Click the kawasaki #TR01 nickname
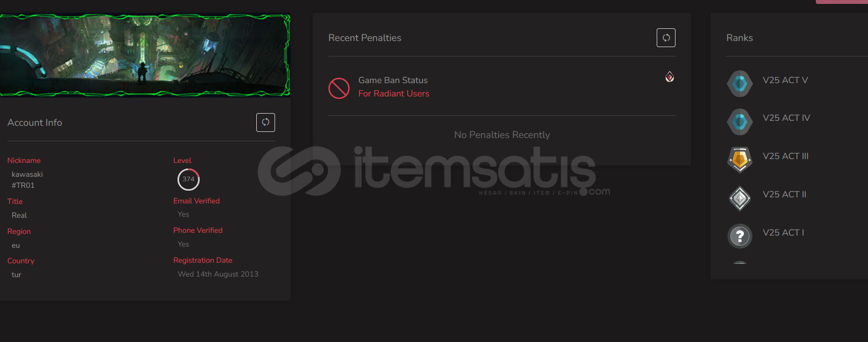This screenshot has width=868, height=342. point(27,180)
